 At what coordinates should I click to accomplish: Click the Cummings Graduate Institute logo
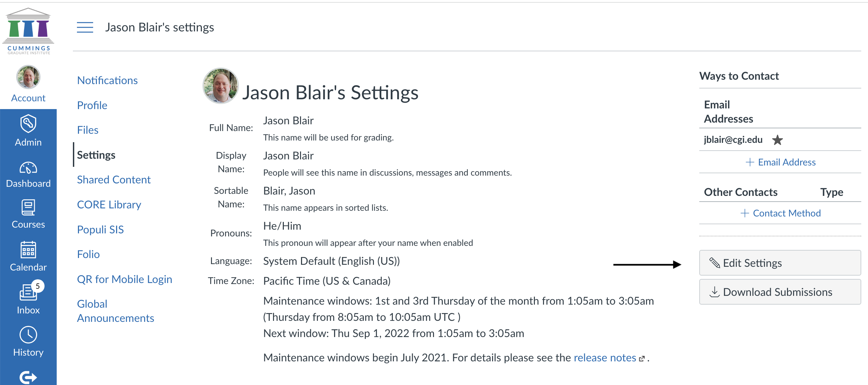pyautogui.click(x=28, y=31)
